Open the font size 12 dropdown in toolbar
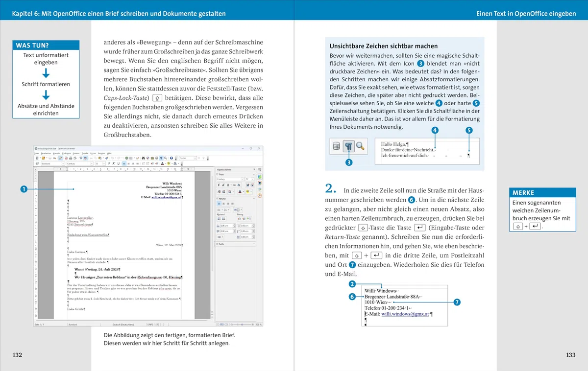 pyautogui.click(x=100, y=163)
